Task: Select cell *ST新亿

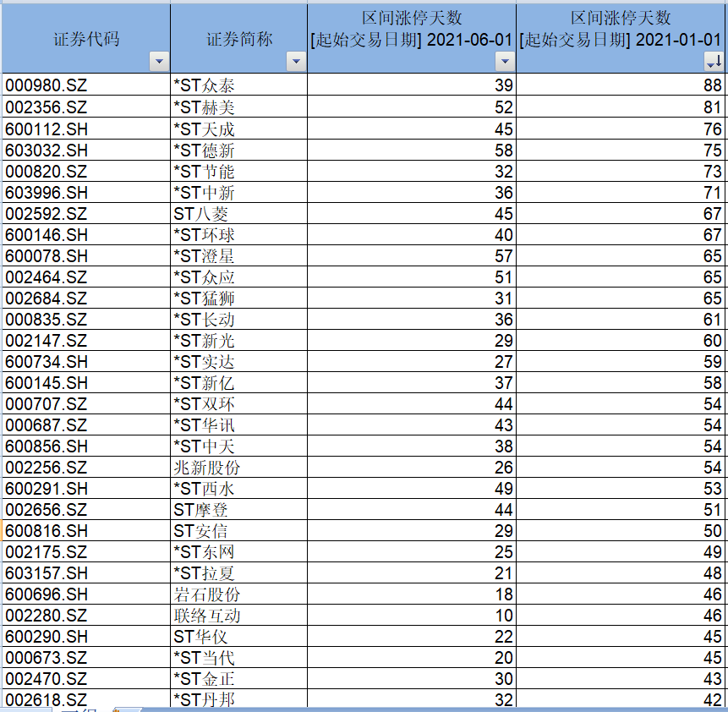Action: tap(239, 382)
